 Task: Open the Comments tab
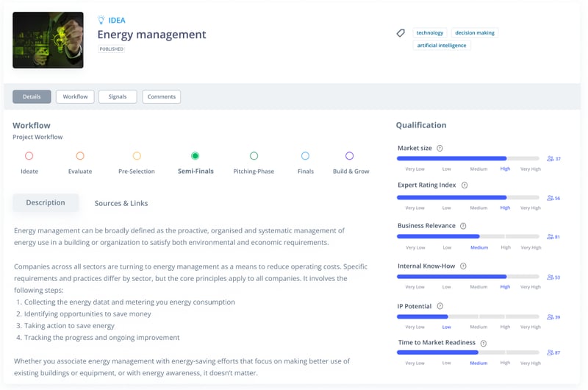pyautogui.click(x=161, y=96)
